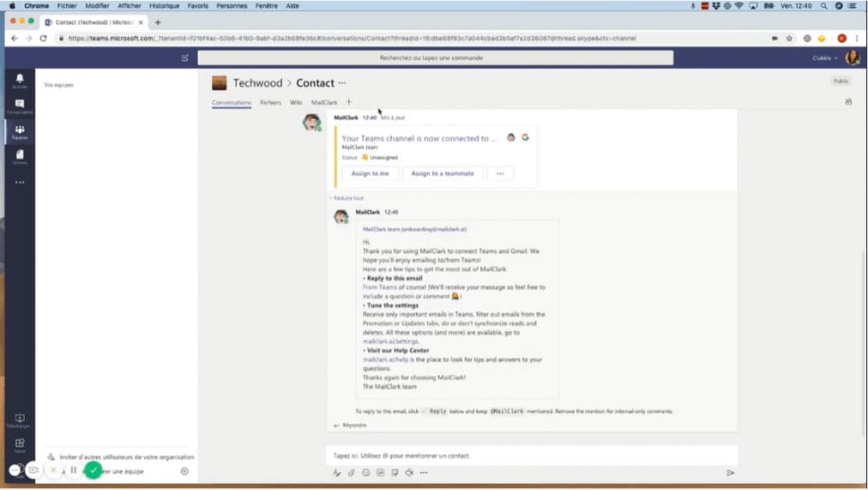Image resolution: width=868 pixels, height=490 pixels.
Task: Add a new tab with plus icon
Action: click(349, 102)
